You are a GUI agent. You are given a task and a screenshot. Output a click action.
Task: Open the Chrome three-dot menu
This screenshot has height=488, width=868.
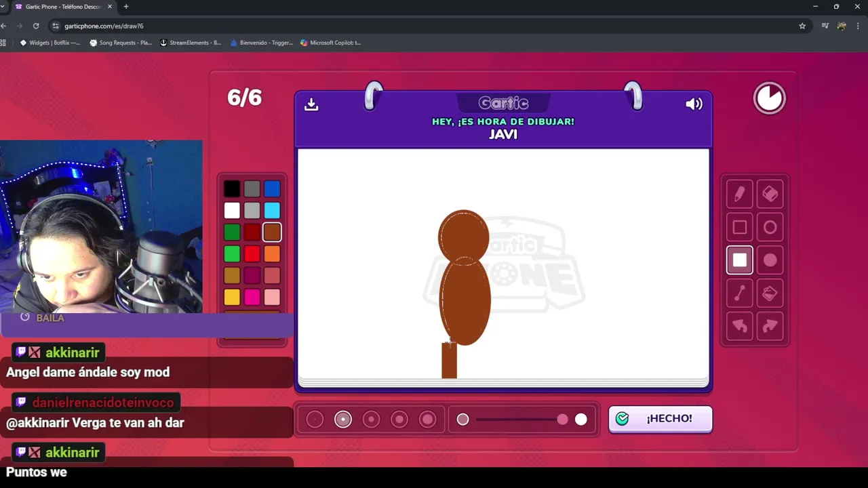pos(859,26)
